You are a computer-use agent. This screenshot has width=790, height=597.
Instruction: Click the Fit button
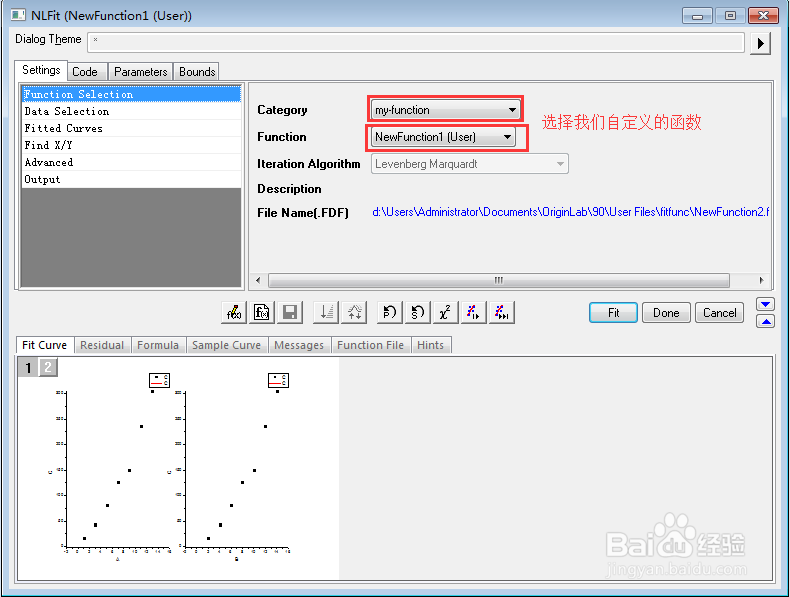[613, 313]
